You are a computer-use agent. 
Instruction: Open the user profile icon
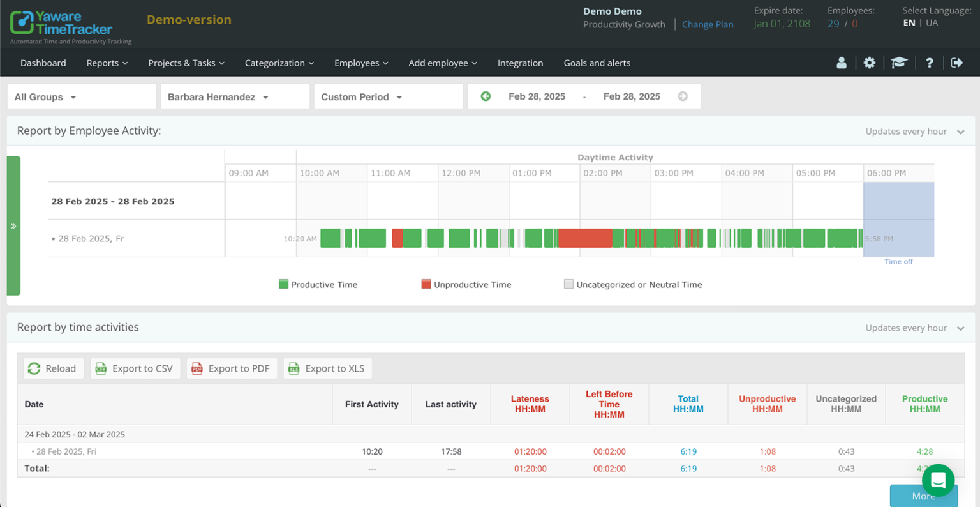pos(841,63)
